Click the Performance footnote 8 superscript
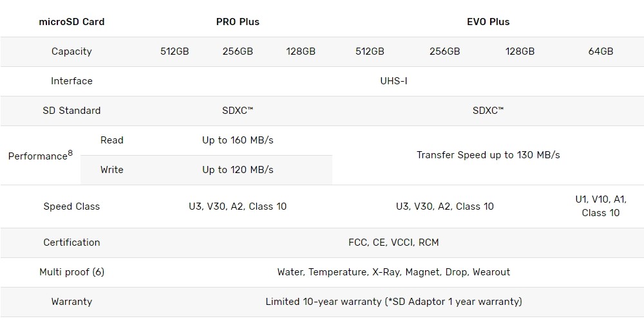 [70, 152]
